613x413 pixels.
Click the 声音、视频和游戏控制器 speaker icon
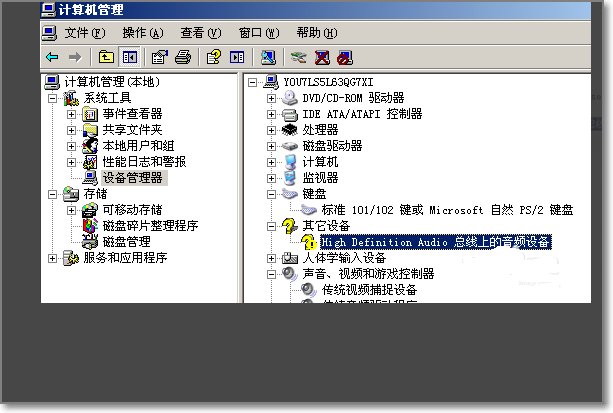[x=290, y=274]
